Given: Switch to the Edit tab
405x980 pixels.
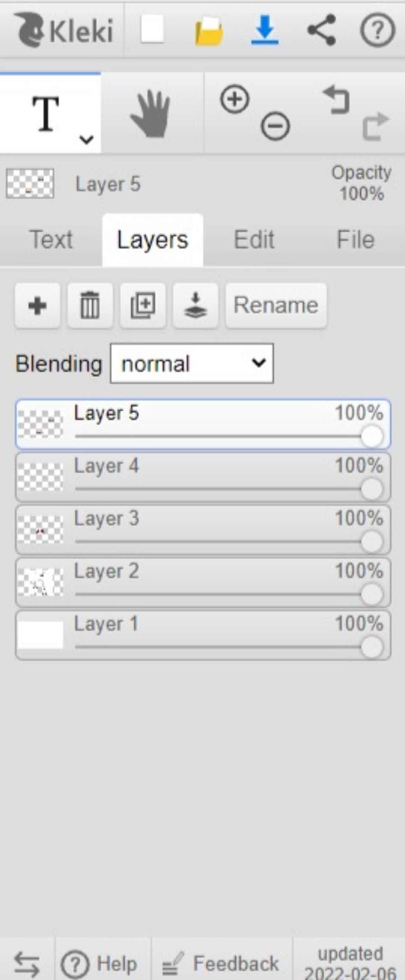Looking at the screenshot, I should point(254,240).
